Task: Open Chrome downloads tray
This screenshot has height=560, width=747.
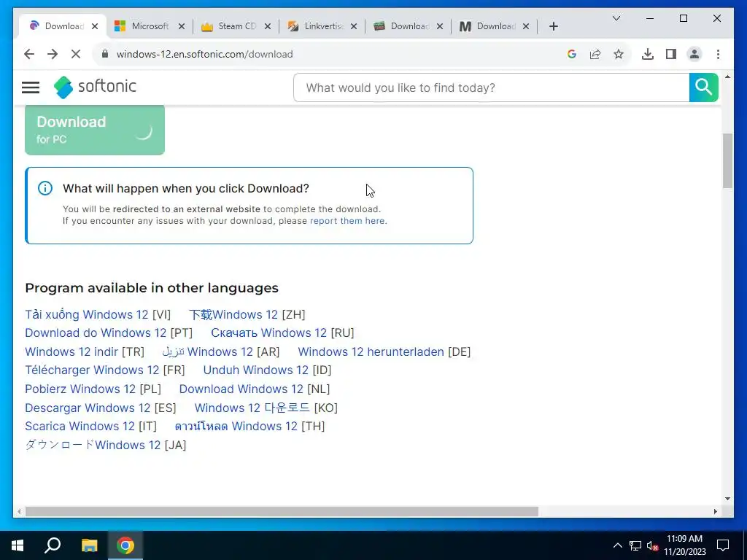Action: pos(648,54)
